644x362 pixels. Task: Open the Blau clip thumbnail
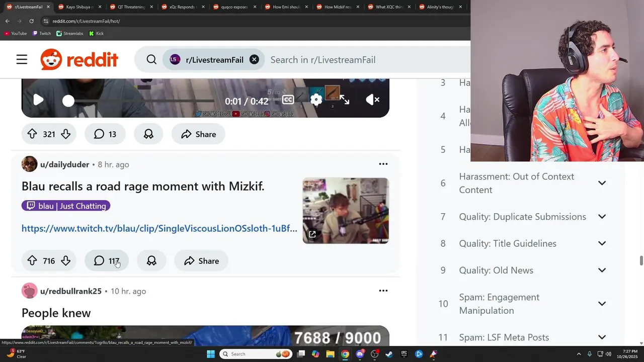tap(346, 210)
